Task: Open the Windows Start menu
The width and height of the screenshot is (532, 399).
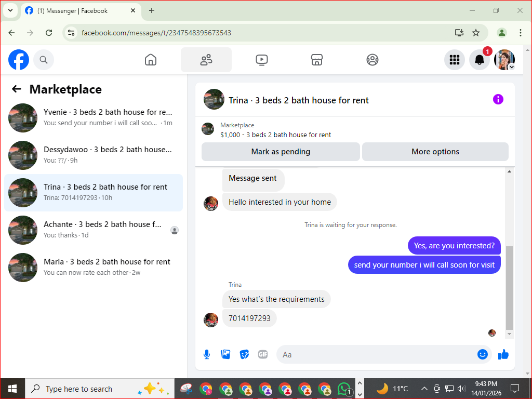Action: pos(12,389)
